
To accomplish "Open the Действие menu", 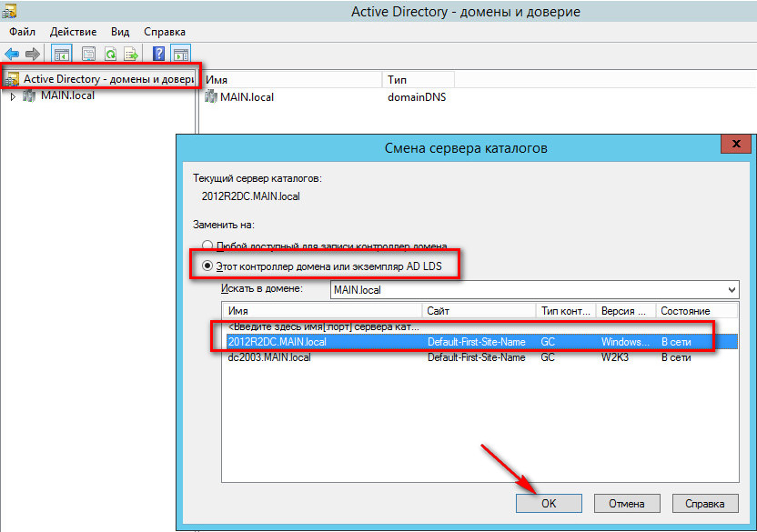I will tap(73, 32).
